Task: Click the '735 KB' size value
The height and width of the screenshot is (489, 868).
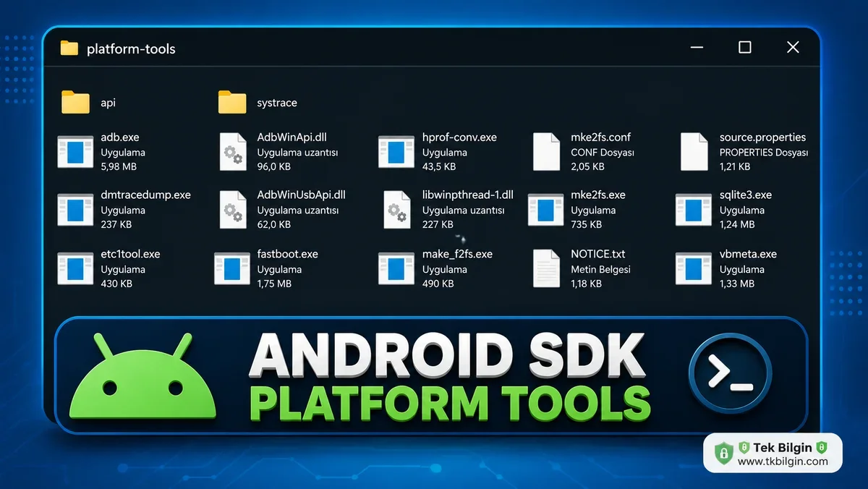Action: click(587, 224)
